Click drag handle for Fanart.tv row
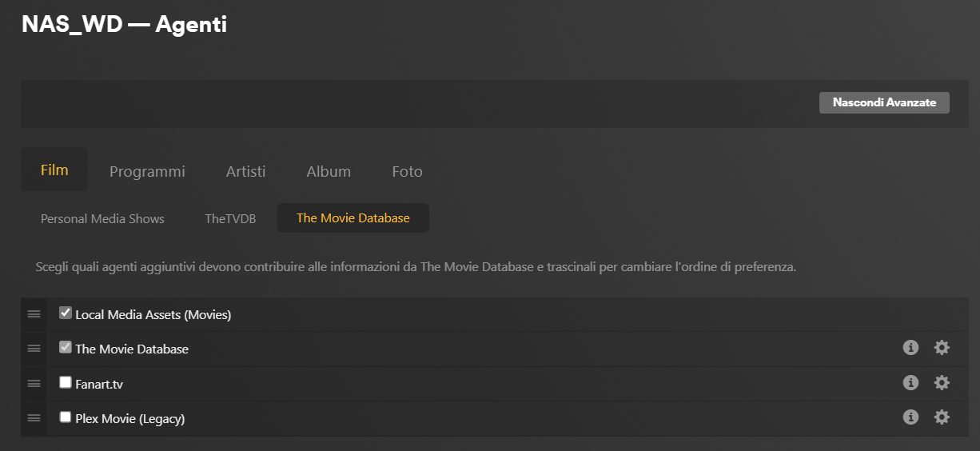The width and height of the screenshot is (980, 451). pos(34,384)
